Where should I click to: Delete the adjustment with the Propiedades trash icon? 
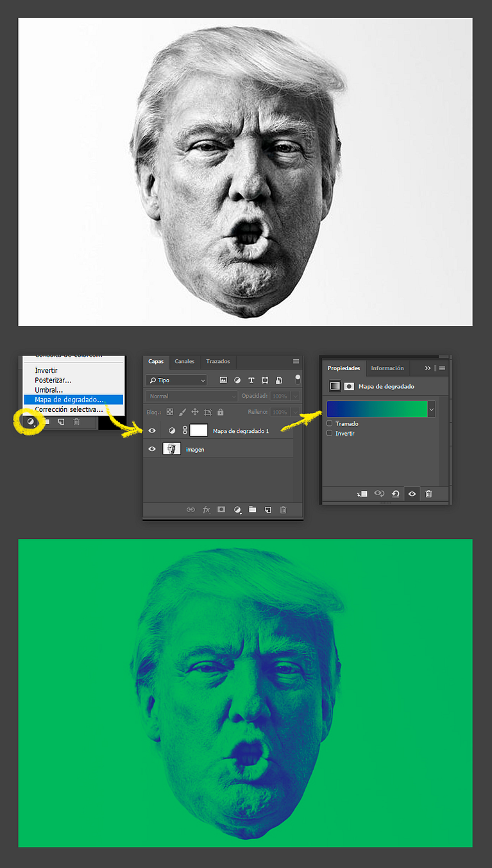pyautogui.click(x=428, y=493)
